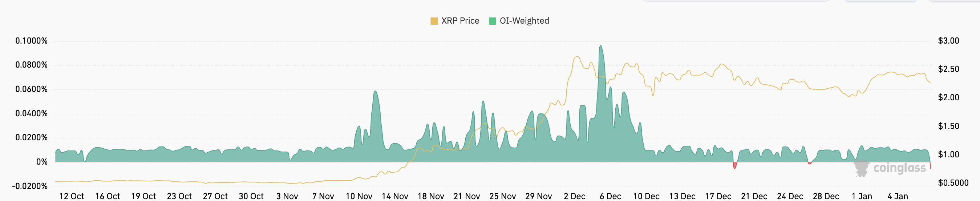This screenshot has width=980, height=201.
Task: Toggle the OI-Weighted legend label
Action: [524, 21]
